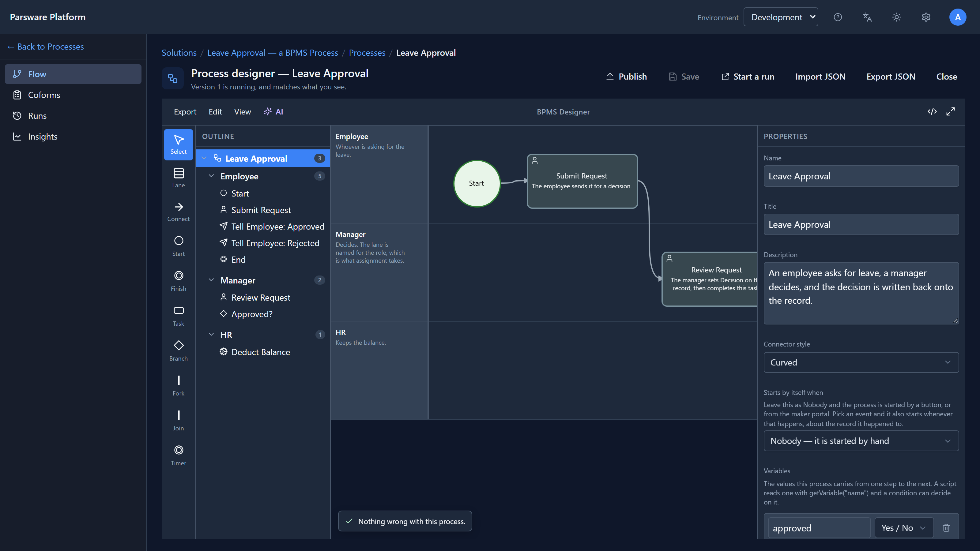
Task: Click Import JSON
Action: click(820, 77)
